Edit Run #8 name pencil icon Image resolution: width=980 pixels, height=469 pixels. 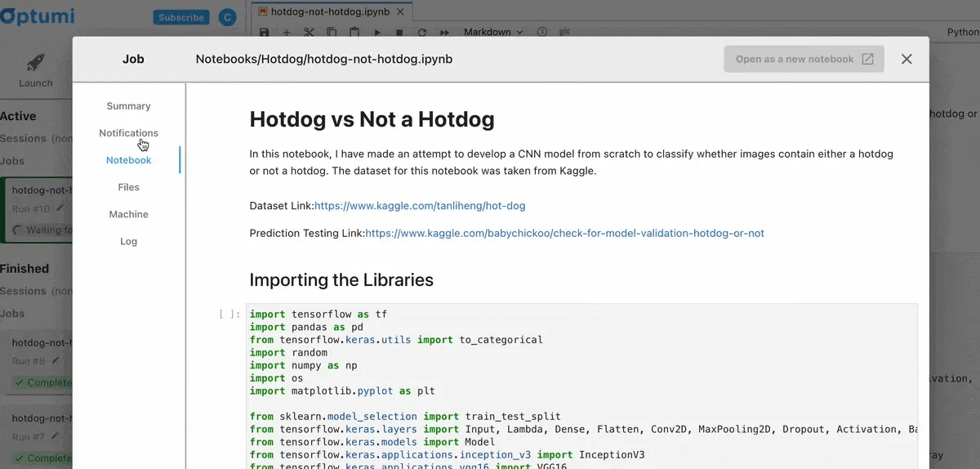pyautogui.click(x=56, y=360)
